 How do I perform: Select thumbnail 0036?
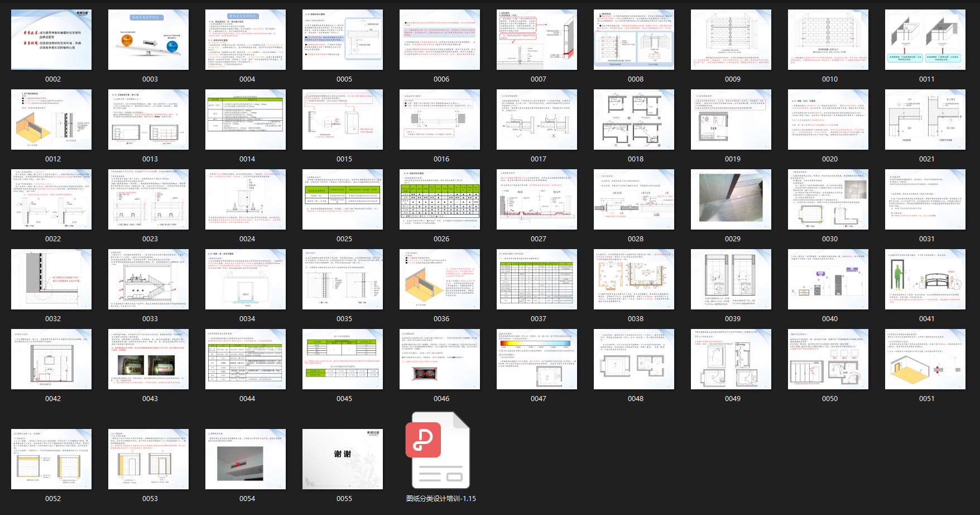point(440,279)
